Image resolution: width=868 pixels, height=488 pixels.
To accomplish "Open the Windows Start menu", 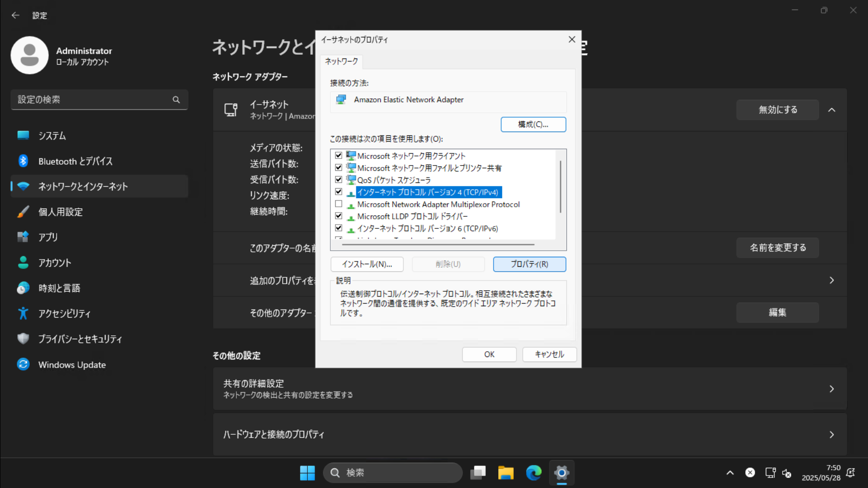I will [x=307, y=473].
